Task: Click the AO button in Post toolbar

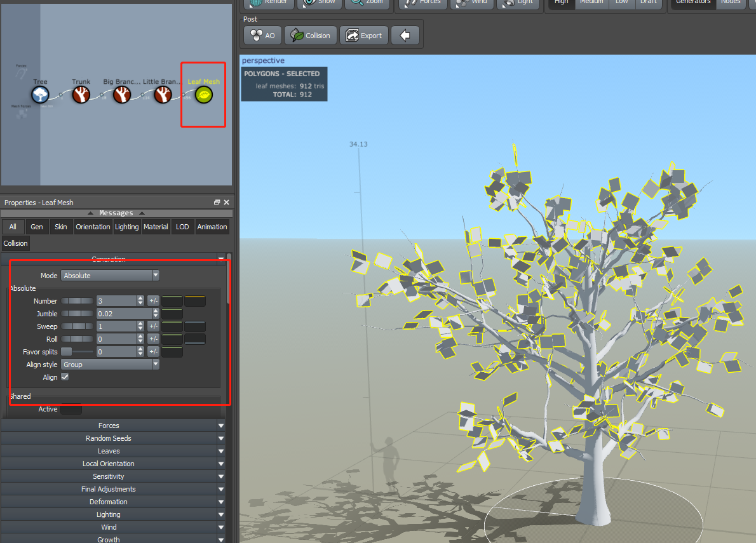Action: (263, 35)
